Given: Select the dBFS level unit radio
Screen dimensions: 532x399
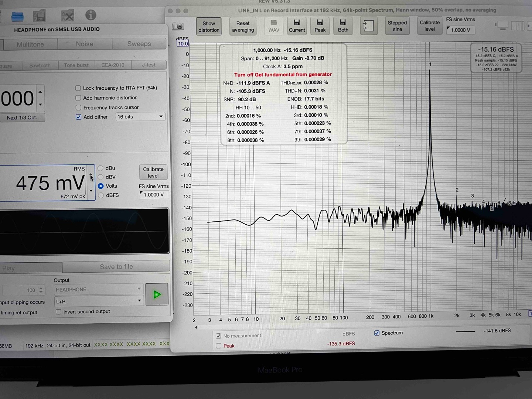Looking at the screenshot, I should pos(101,195).
